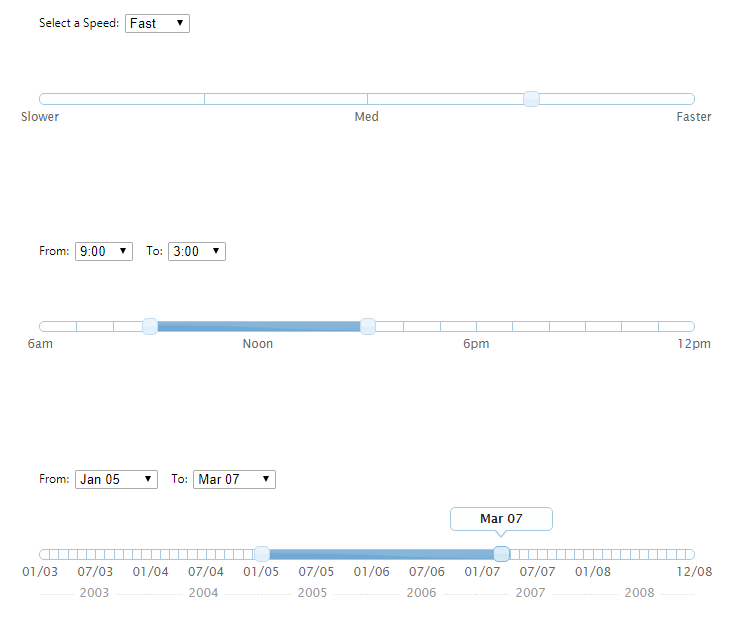Click the Slower label under speed slider

click(40, 117)
